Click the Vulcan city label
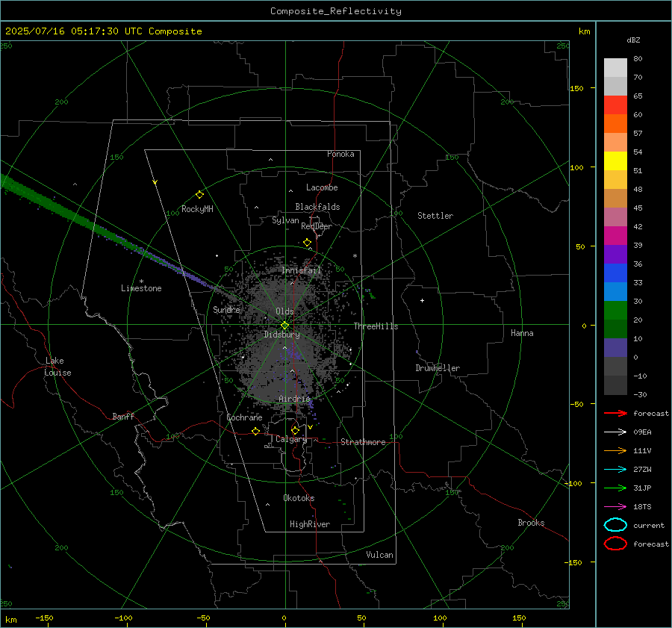Screen dimensions: 672x628 point(379,555)
